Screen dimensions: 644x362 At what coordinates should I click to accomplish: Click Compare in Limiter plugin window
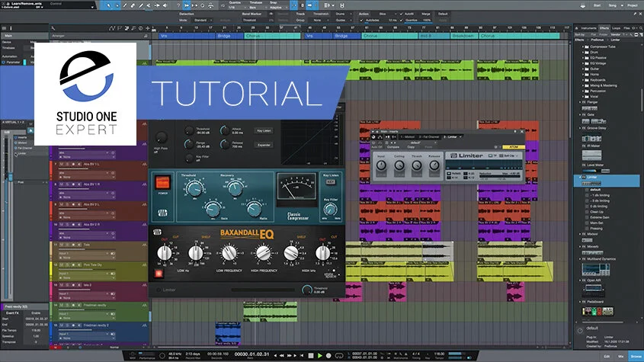coord(393,147)
